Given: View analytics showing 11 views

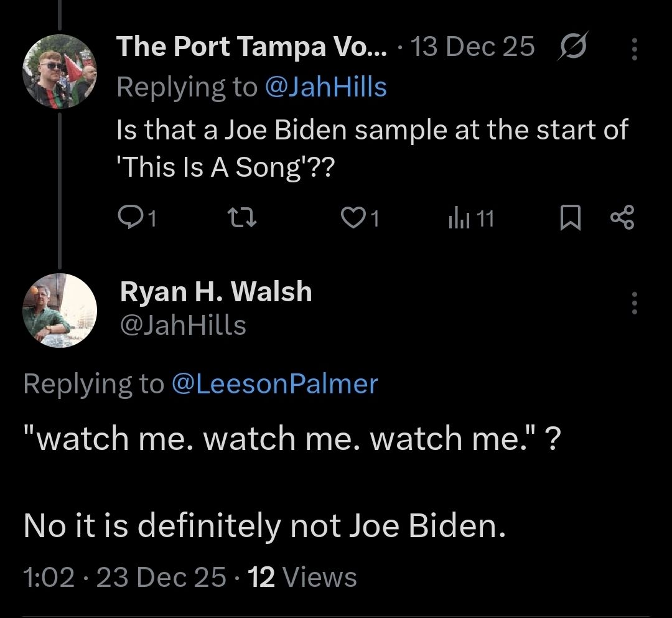Looking at the screenshot, I should click(471, 218).
